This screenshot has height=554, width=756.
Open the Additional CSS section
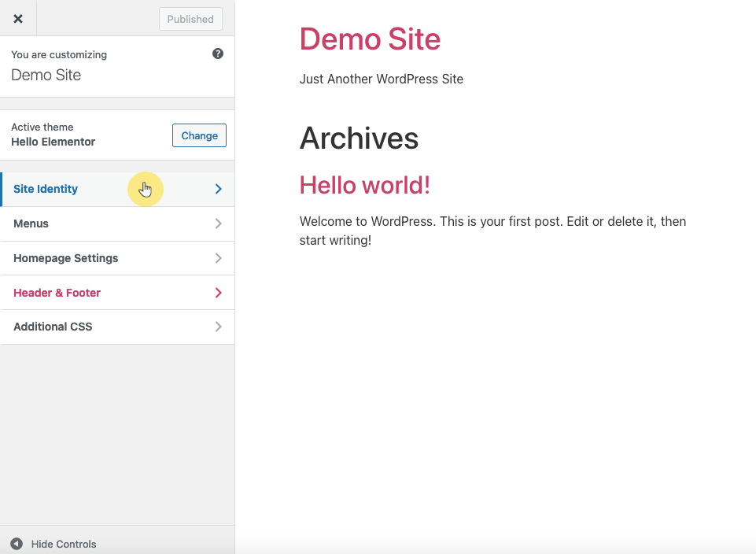pos(117,327)
